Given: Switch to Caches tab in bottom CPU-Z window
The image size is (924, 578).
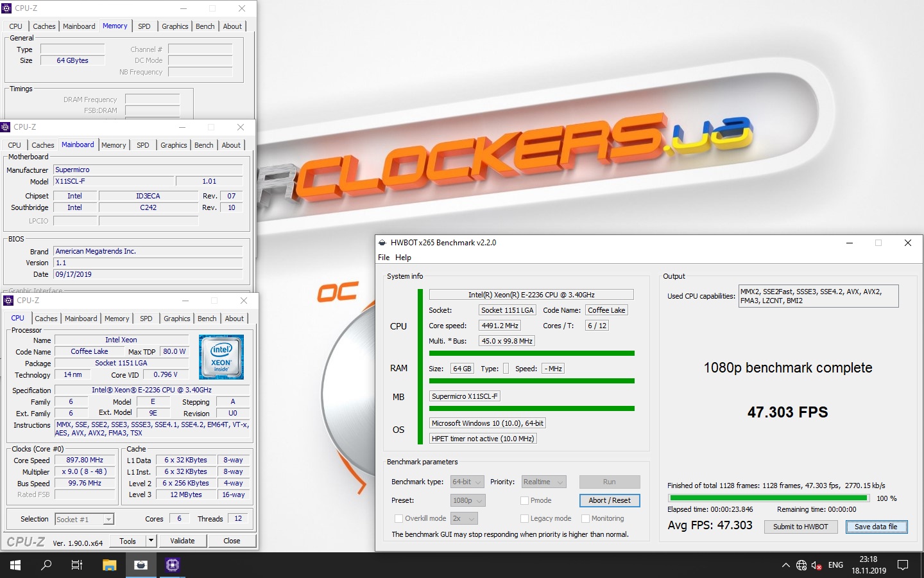Looking at the screenshot, I should [46, 319].
